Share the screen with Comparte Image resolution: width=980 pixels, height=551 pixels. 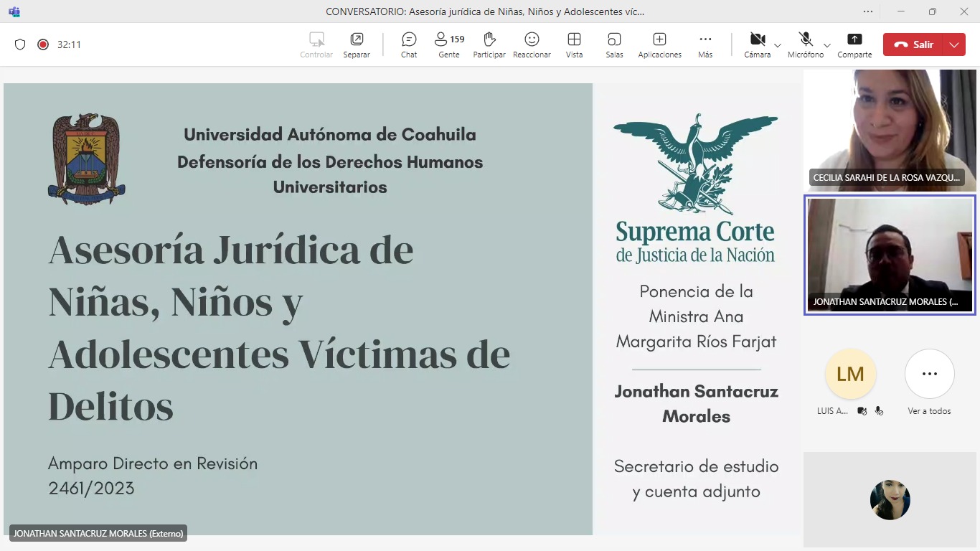pos(854,44)
